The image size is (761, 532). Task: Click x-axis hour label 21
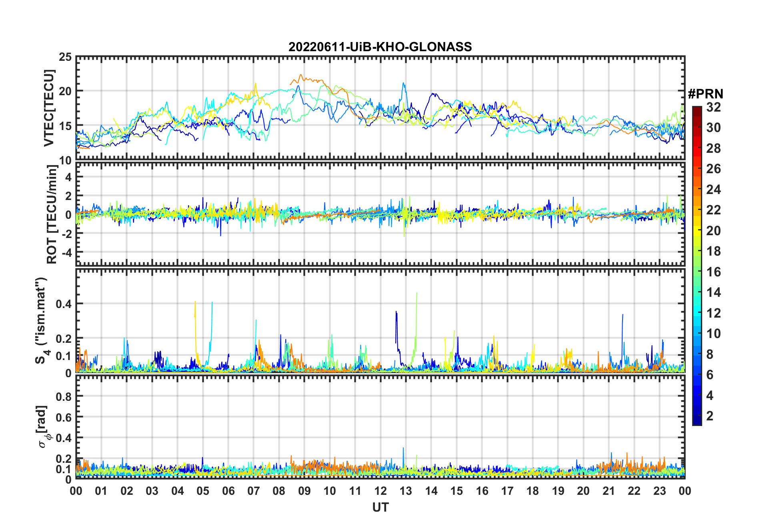(x=609, y=491)
